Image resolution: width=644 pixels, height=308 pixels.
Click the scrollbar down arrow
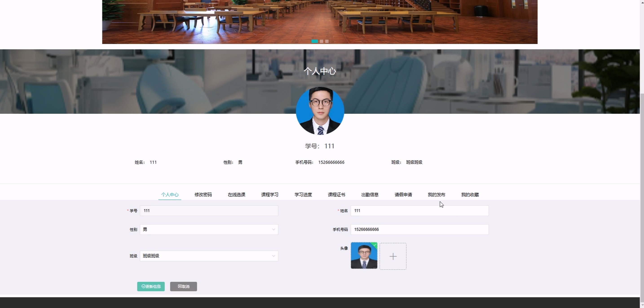coord(642,306)
